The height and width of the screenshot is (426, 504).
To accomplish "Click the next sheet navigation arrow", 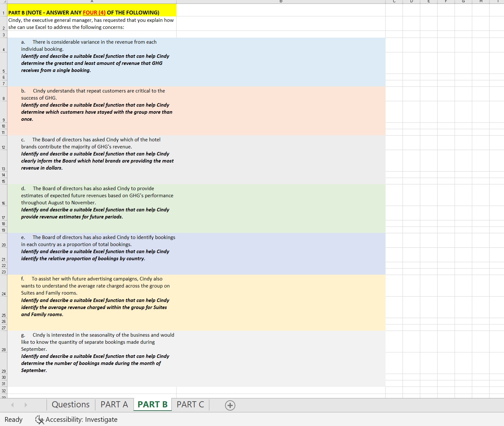I will click(26, 405).
